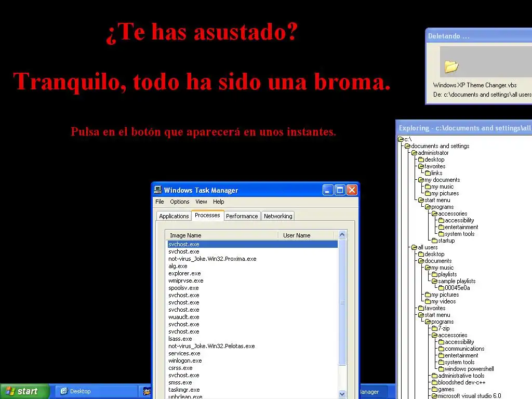
Task: Click the Deletando dialog title bar
Action: pyautogui.click(x=478, y=36)
